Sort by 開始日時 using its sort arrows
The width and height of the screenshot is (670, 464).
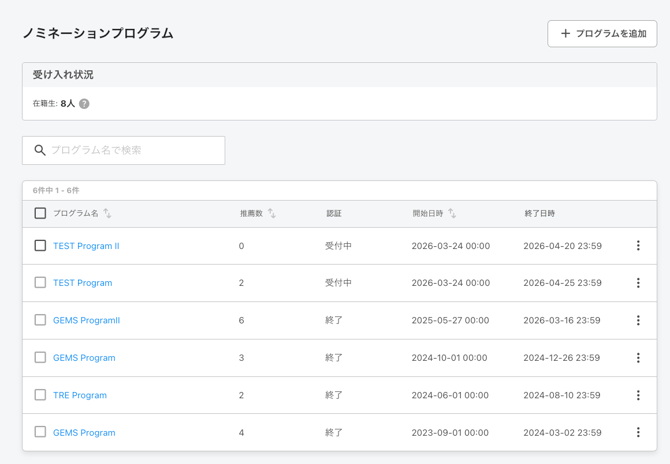(x=452, y=213)
